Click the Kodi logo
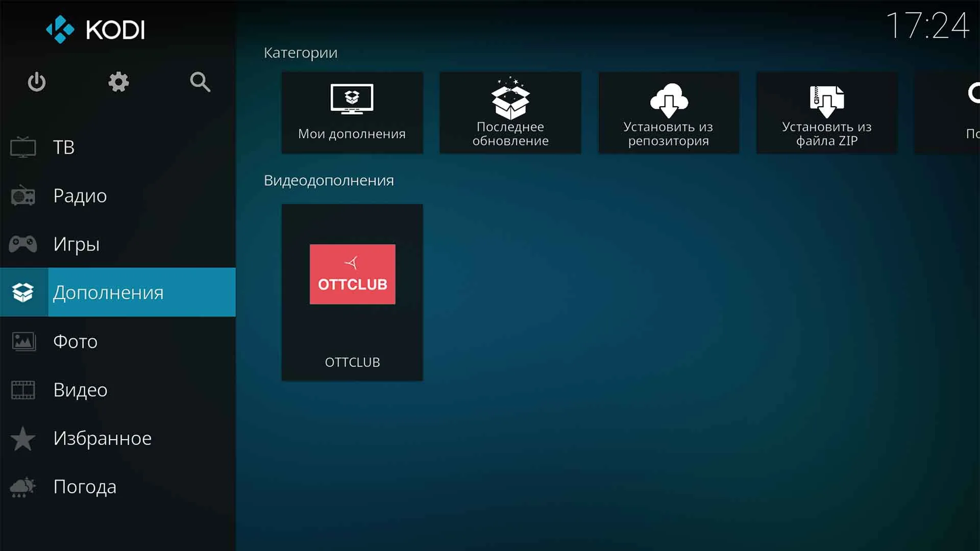 pyautogui.click(x=95, y=29)
